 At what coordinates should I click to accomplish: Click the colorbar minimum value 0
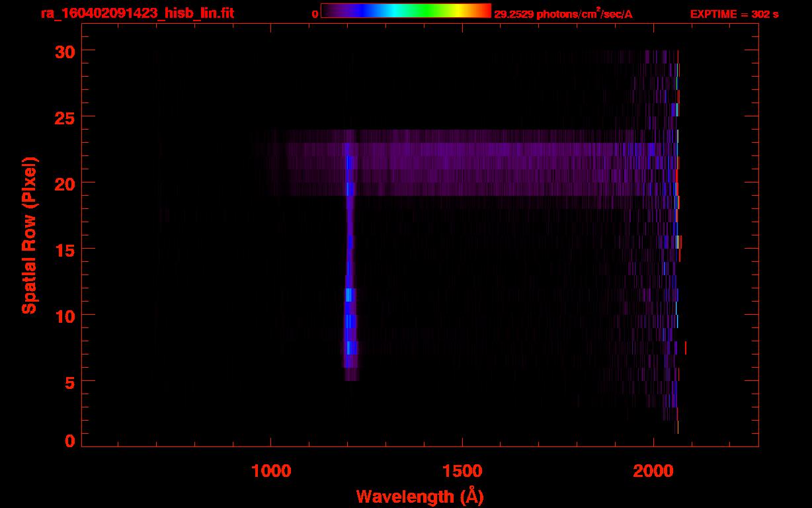point(315,15)
